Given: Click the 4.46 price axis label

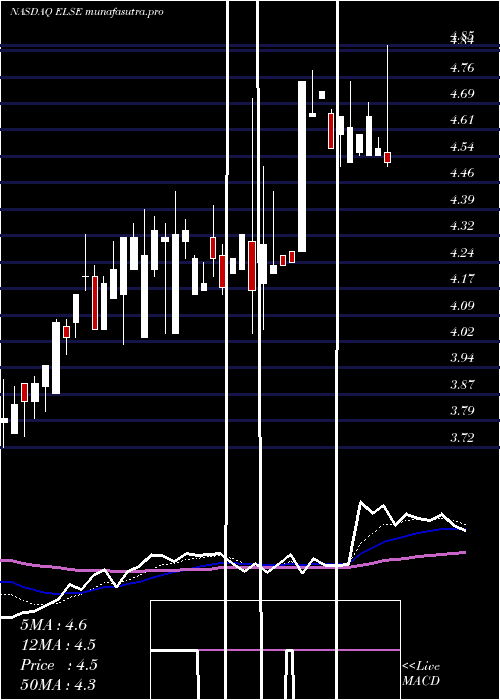Looking at the screenshot, I should coord(462,173).
